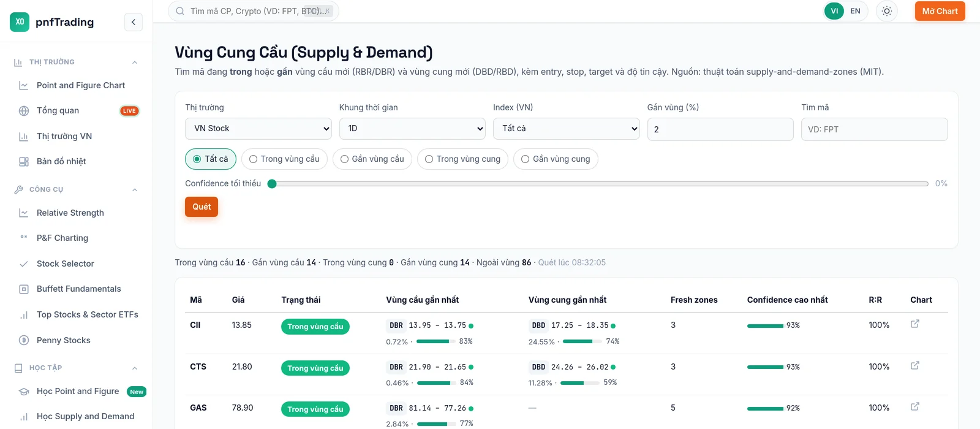The width and height of the screenshot is (980, 429).
Task: Collapse the HỌC TẬP sidebar section
Action: [135, 368]
